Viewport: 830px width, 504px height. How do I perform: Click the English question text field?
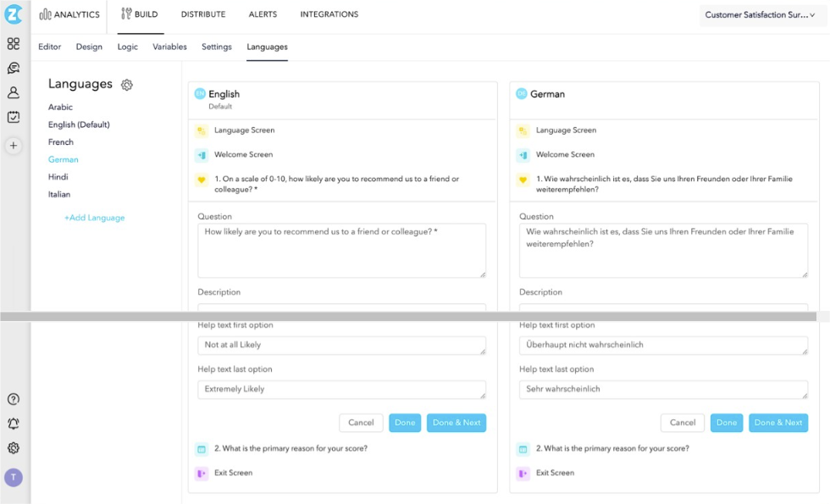(x=341, y=250)
